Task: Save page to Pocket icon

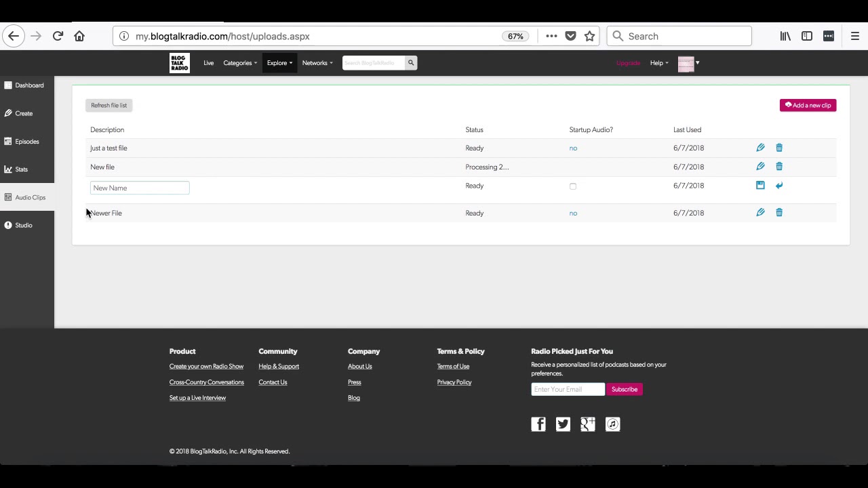Action: (570, 36)
